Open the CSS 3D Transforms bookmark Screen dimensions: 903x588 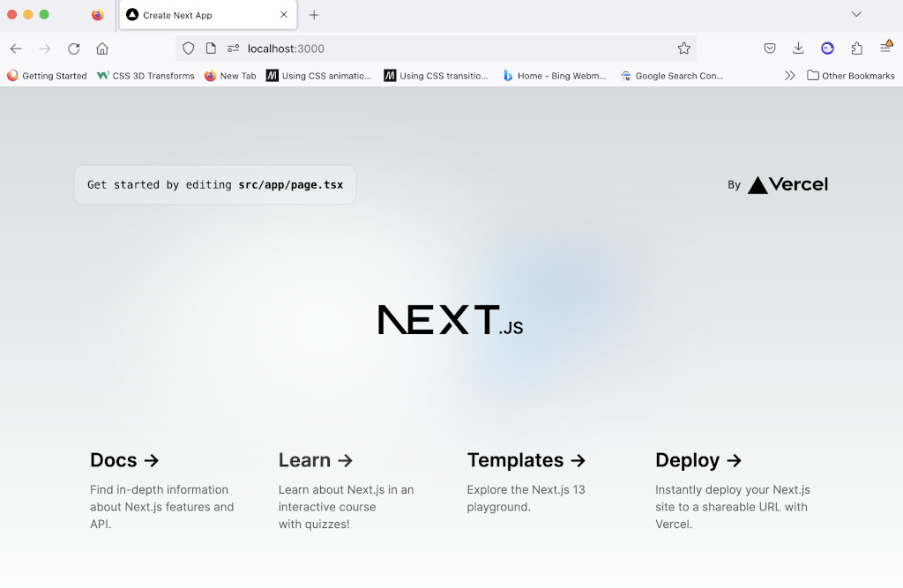pyautogui.click(x=146, y=76)
